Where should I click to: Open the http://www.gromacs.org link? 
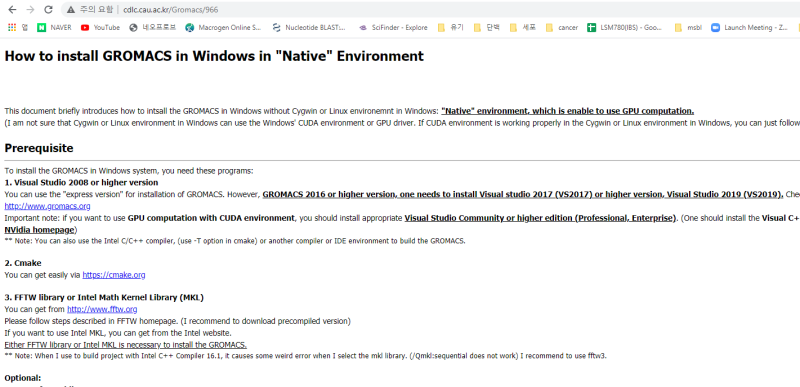[47, 206]
